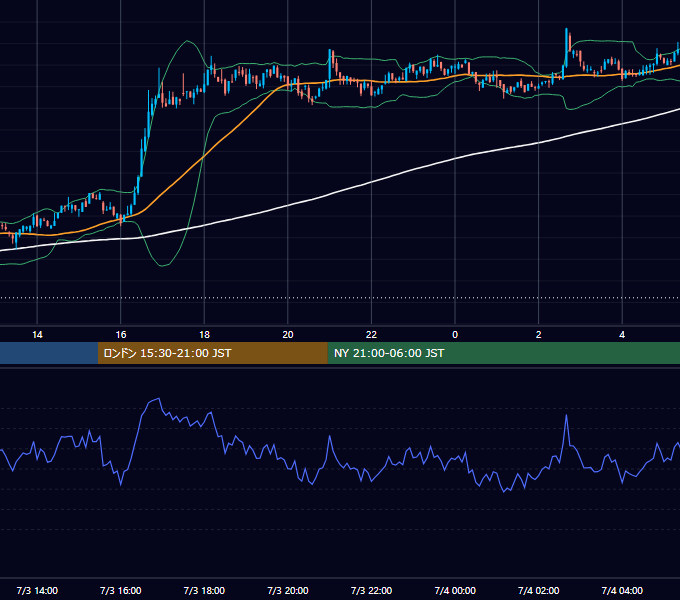Click the '7/3 16:00' label on indicator axis
Viewport: 680px width, 600px height.
pyautogui.click(x=121, y=590)
